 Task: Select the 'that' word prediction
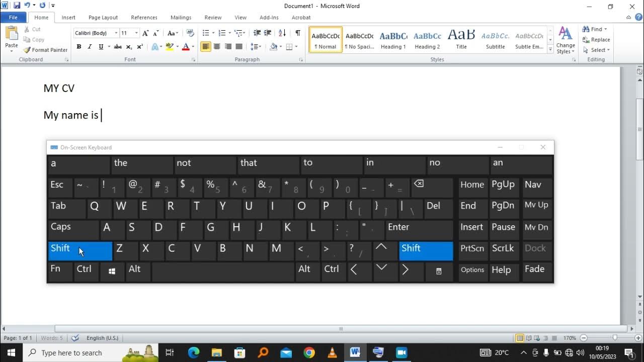(268, 165)
